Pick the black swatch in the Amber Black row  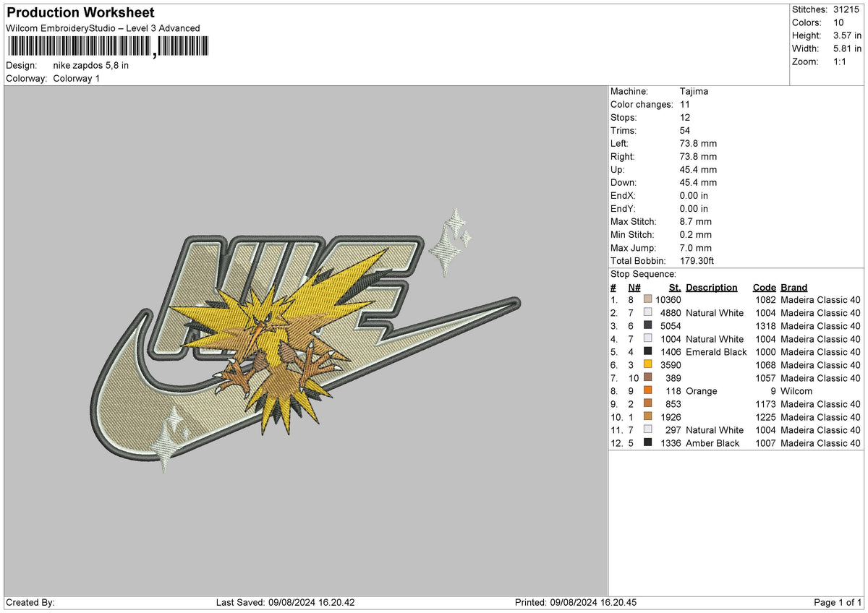pos(647,443)
